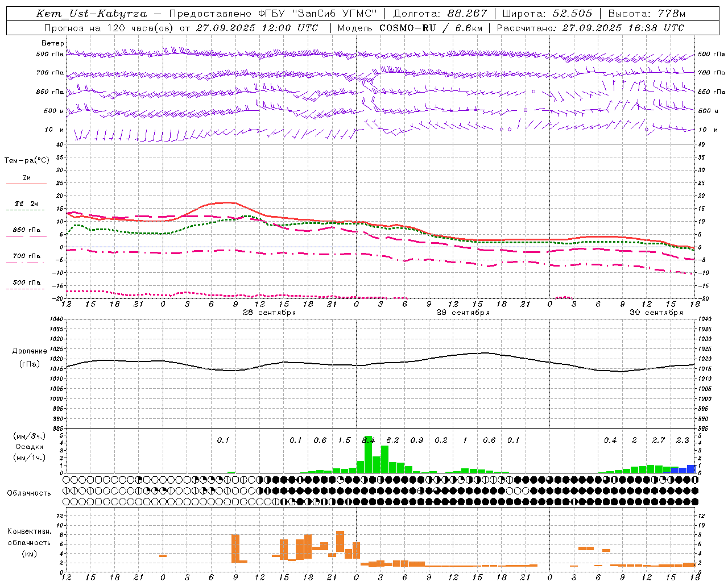Screen dimensions: 728x582
Task: Click the station title Kem_Ust-Kabyrza
Action: [92, 14]
